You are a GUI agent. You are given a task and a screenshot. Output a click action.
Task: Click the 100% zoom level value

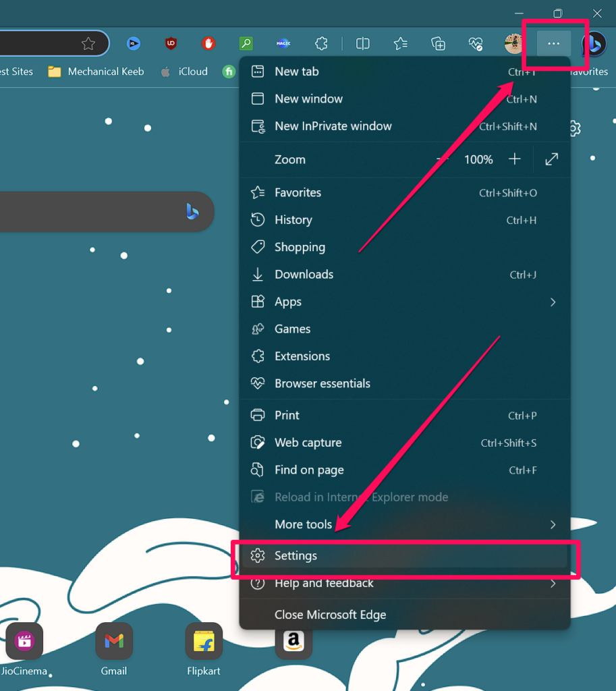[x=478, y=159]
